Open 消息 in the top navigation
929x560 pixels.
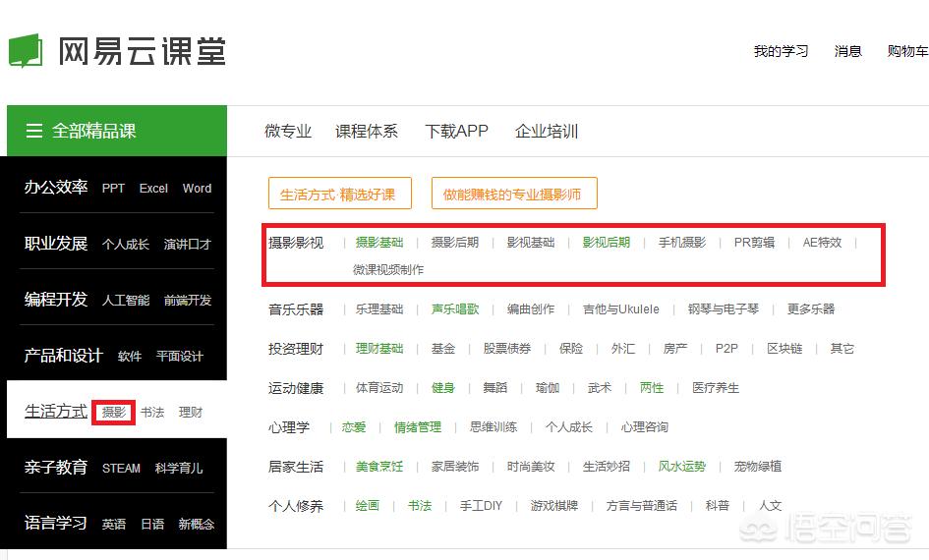pyautogui.click(x=847, y=51)
